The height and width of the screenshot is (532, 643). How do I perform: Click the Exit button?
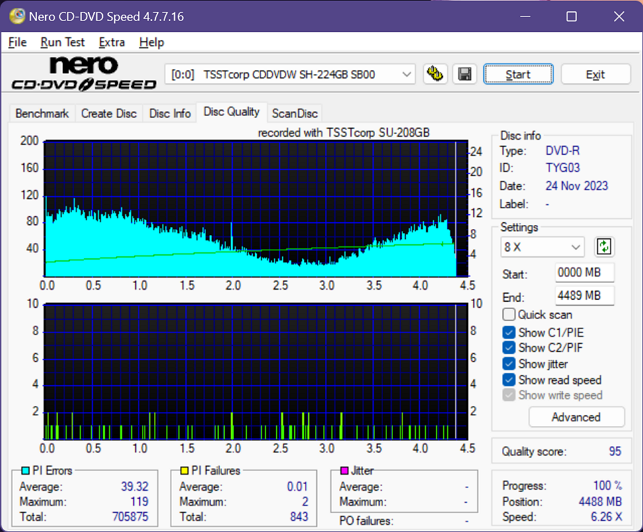tap(595, 74)
